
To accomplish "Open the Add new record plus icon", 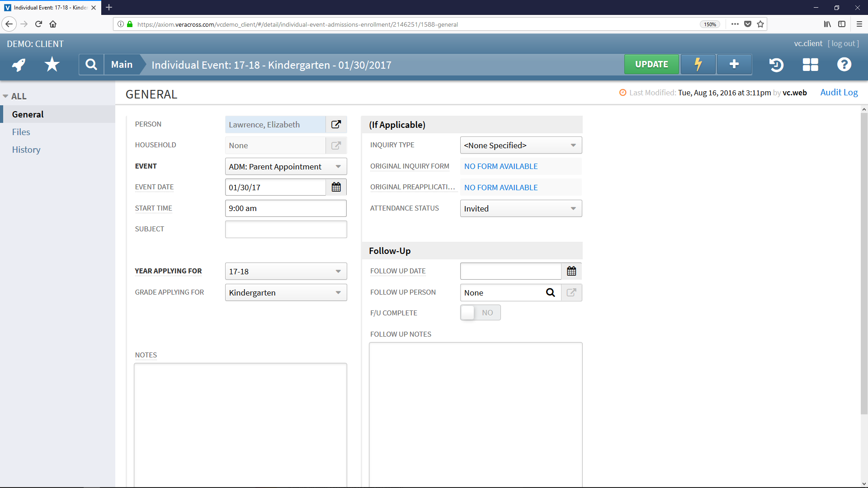I will [733, 64].
